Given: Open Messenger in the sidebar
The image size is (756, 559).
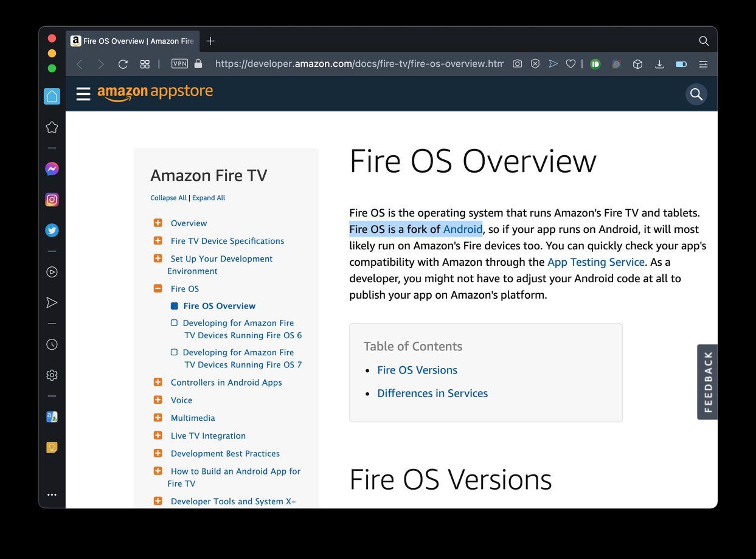Looking at the screenshot, I should point(52,169).
